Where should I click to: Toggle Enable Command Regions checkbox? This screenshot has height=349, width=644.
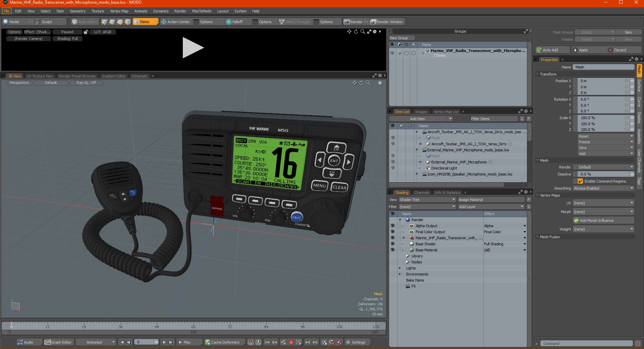581,181
